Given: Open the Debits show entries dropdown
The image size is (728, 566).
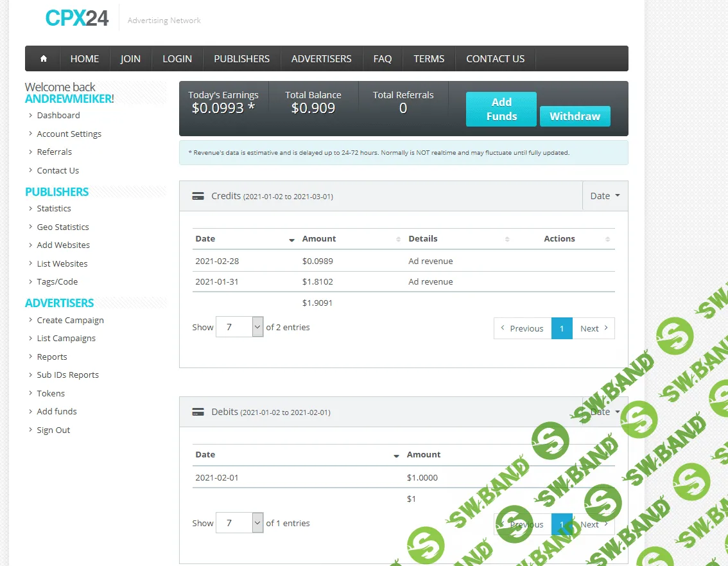Looking at the screenshot, I should [x=239, y=523].
